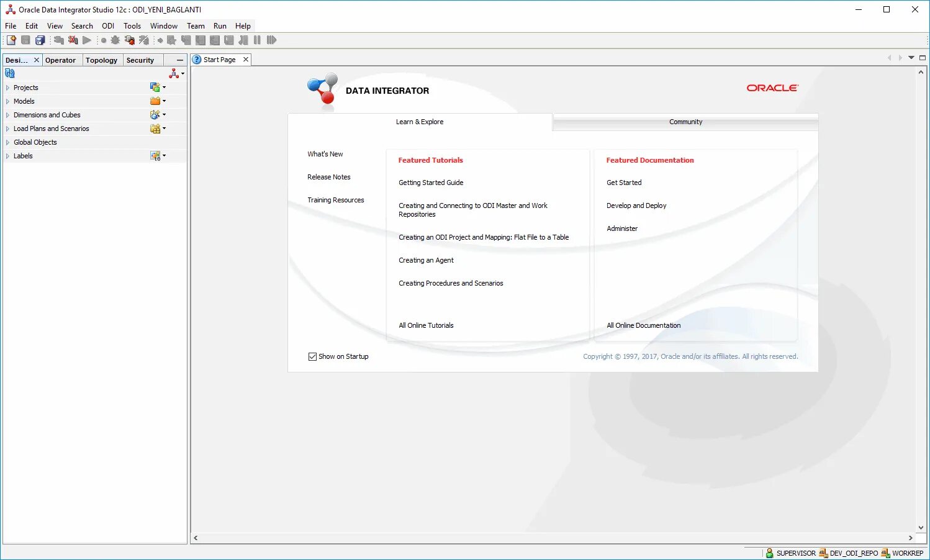
Task: Click the attach debugger plug-and-bug icon
Action: (x=130, y=40)
